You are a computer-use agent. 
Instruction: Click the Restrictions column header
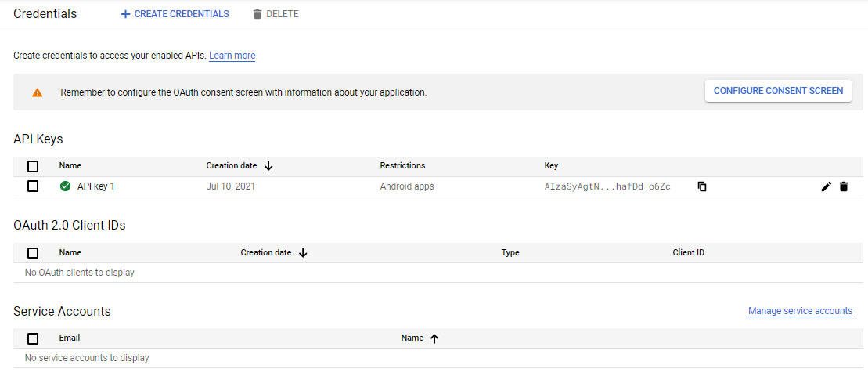pos(402,166)
